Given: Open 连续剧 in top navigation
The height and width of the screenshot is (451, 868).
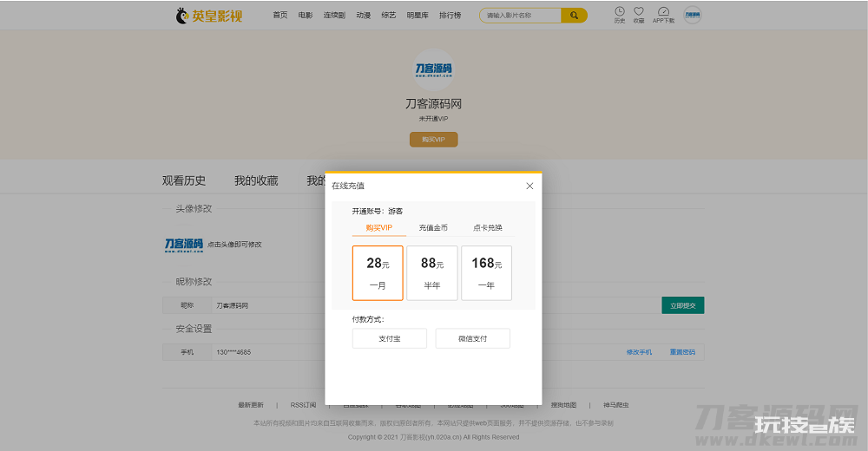Looking at the screenshot, I should (334, 16).
